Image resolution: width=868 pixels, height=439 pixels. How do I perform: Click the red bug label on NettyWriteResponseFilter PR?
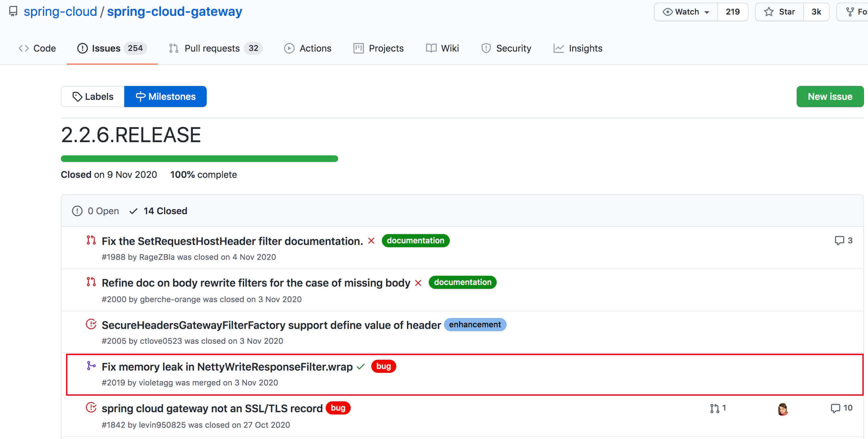pyautogui.click(x=383, y=366)
